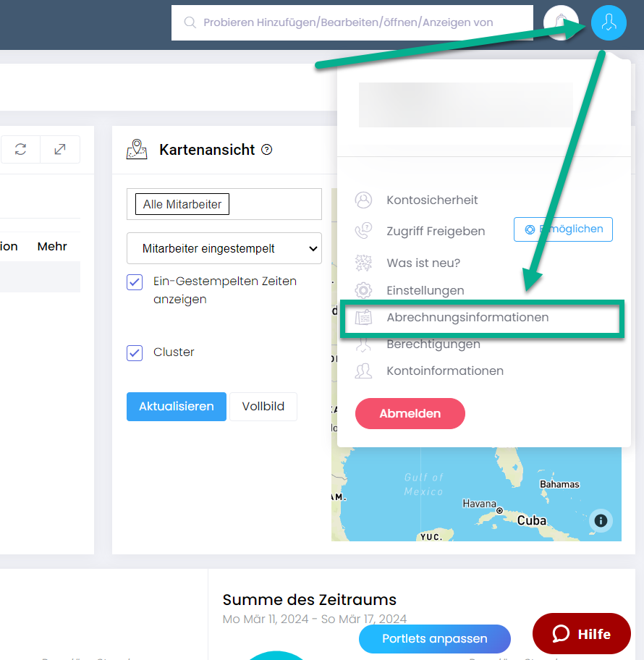Click the Alle Mitarbeiter employee tag

(x=182, y=204)
